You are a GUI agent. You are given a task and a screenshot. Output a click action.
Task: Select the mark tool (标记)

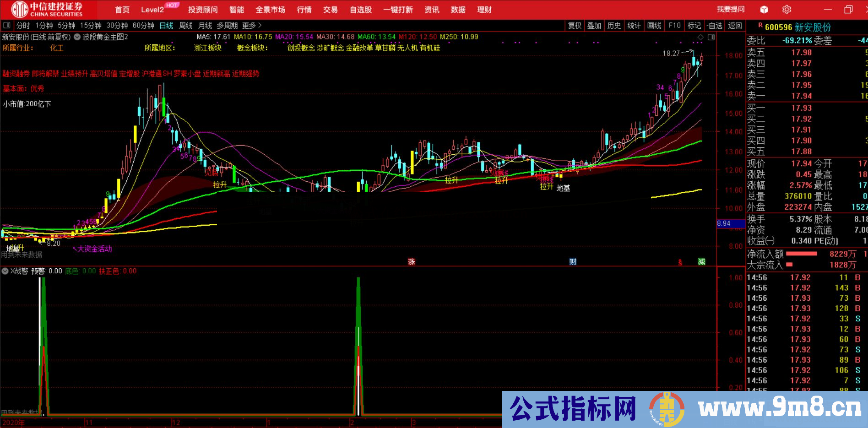point(694,26)
